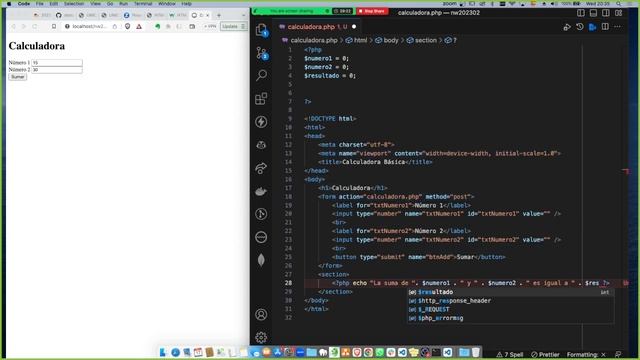Click the Sumar button in the browser

[x=18, y=77]
